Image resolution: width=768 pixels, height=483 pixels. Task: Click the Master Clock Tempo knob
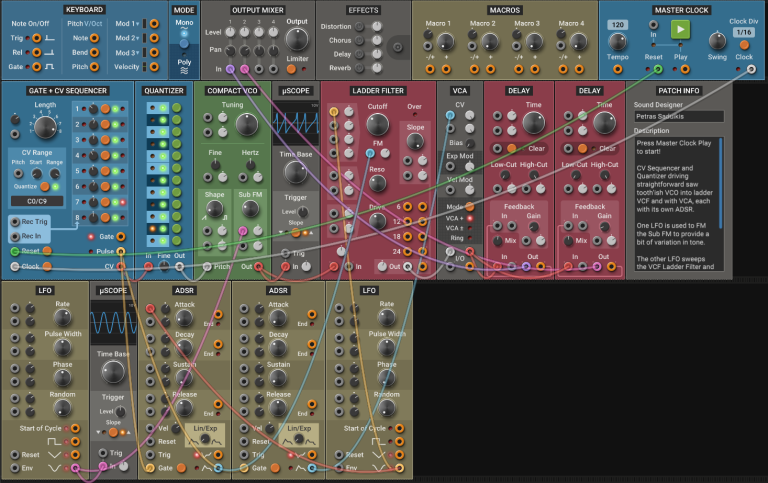click(x=618, y=42)
